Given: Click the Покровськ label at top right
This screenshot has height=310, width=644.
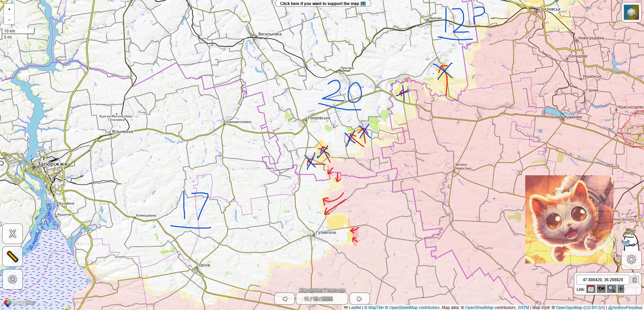Looking at the screenshot, I should [549, 9].
